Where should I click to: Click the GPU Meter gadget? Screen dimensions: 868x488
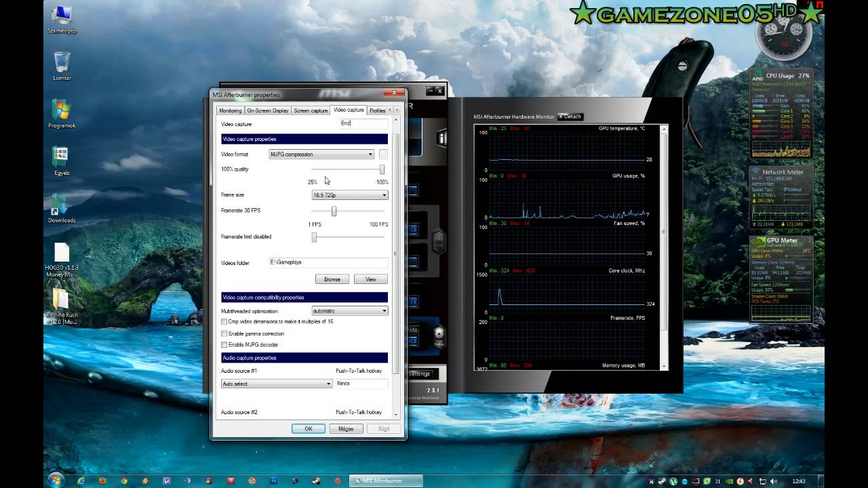point(781,279)
